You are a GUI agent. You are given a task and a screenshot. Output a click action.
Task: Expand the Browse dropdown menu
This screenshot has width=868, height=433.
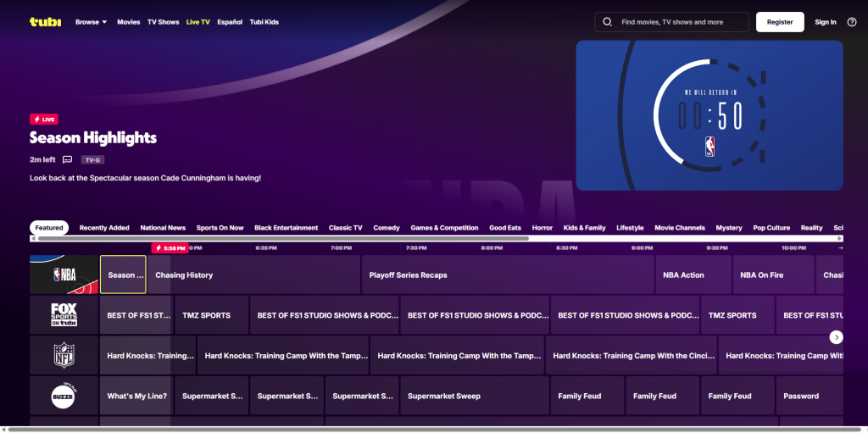[x=92, y=22]
